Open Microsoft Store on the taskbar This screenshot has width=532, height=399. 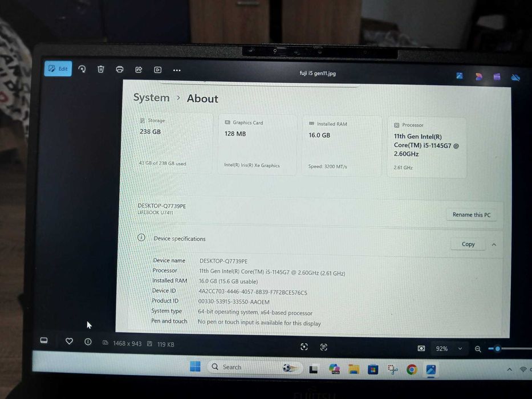tap(373, 369)
